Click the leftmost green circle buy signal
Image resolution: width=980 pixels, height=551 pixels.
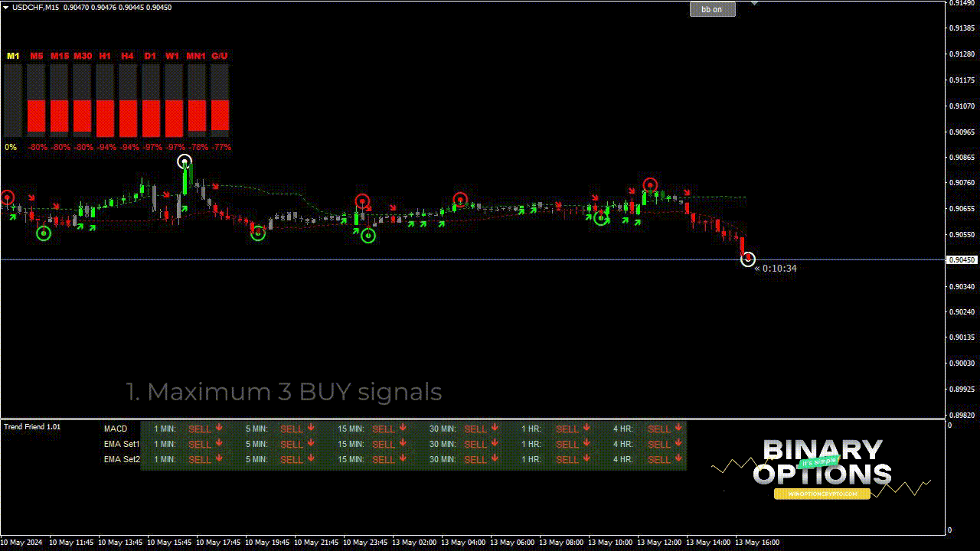click(44, 233)
